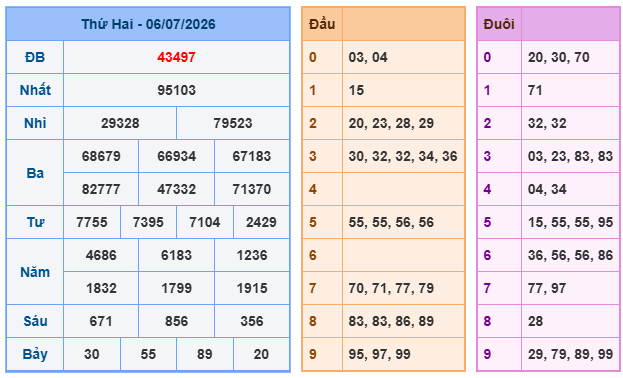The width and height of the screenshot is (623, 378).
Task: Select Đuôi row 9 values 29, 79, 89, 99
Action: click(570, 354)
